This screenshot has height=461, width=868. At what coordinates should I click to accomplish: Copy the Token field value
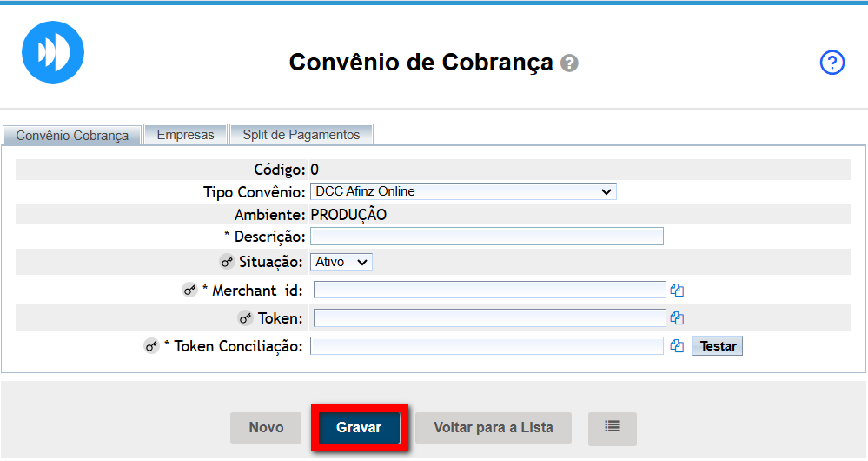point(678,318)
